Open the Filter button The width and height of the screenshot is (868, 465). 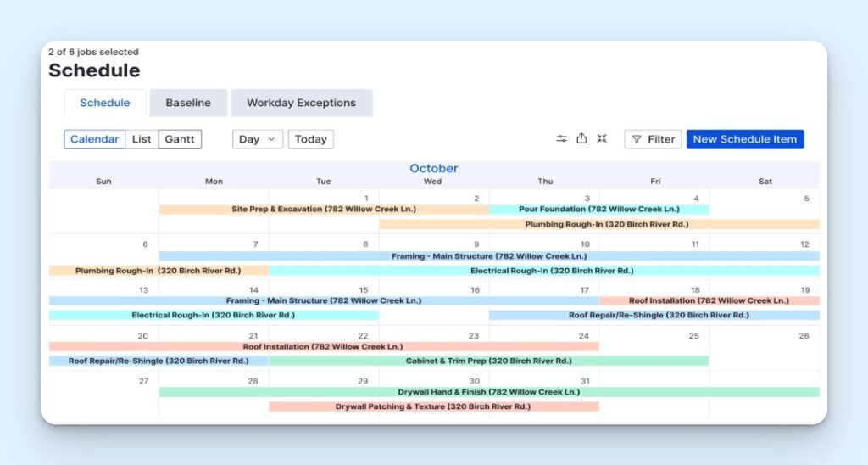click(x=653, y=139)
